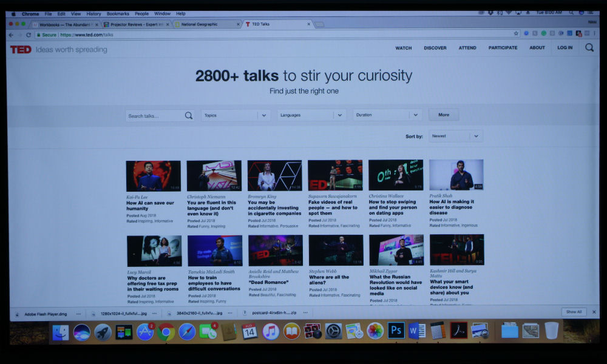The image size is (607, 364).
Task: Close the downloads bar
Action: tap(594, 312)
